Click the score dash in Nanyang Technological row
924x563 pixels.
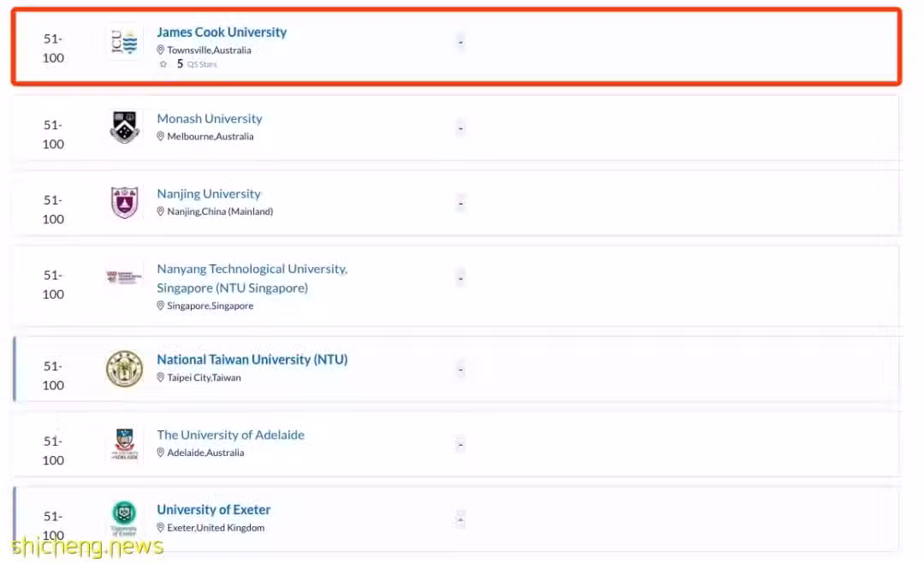[x=461, y=278]
